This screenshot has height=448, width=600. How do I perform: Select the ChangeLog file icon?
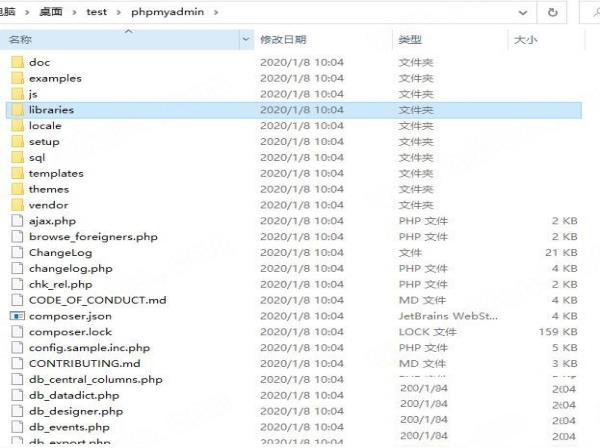pos(16,253)
